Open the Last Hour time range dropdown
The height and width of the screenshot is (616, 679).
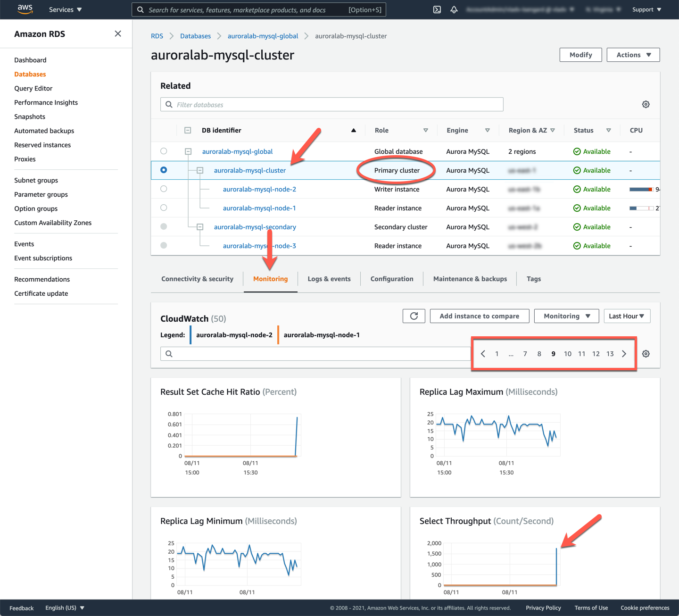click(627, 316)
